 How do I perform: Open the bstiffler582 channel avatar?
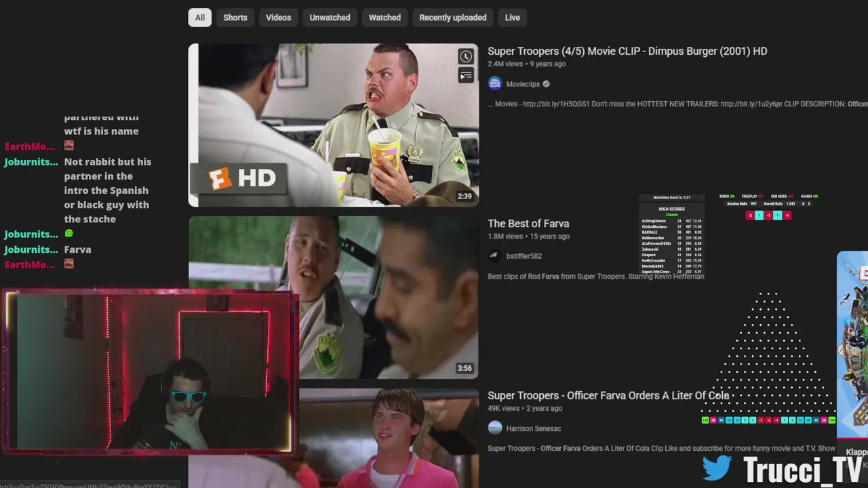[495, 256]
